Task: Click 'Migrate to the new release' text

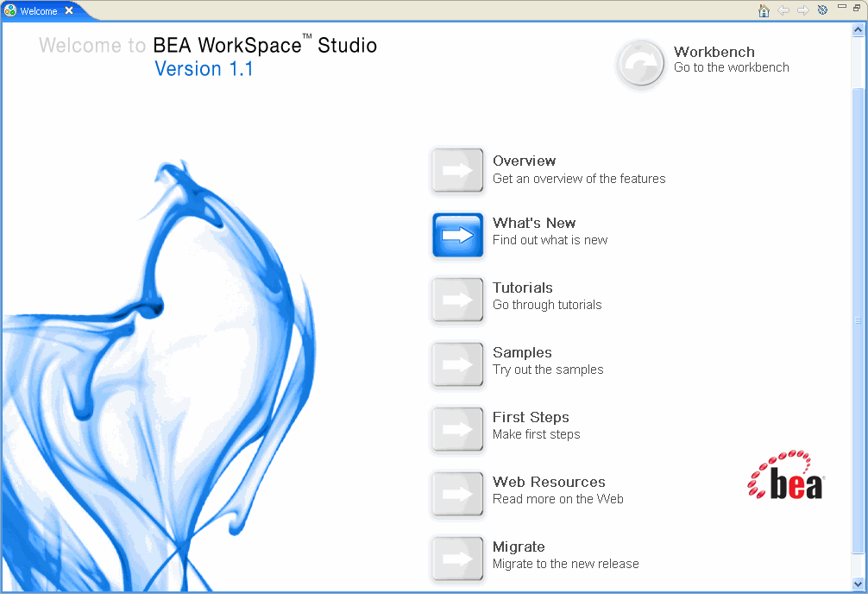Action: 566,564
